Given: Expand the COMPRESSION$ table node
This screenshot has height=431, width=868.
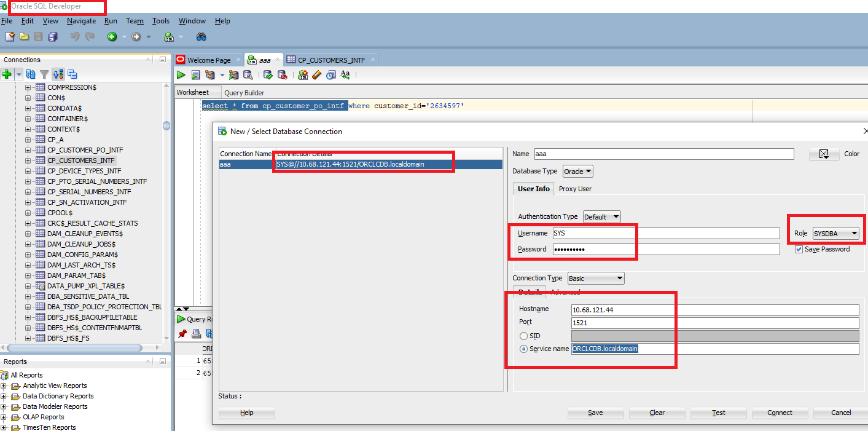Looking at the screenshot, I should pyautogui.click(x=28, y=87).
